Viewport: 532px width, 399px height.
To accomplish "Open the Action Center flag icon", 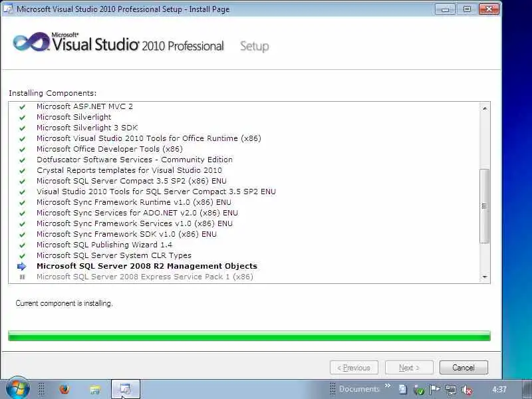I will coord(435,390).
